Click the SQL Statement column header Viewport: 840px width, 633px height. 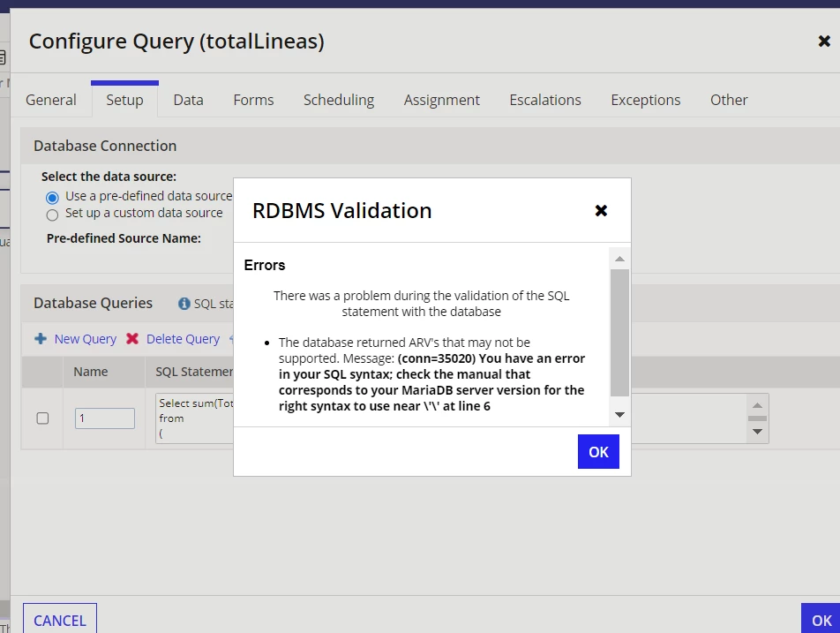194,372
